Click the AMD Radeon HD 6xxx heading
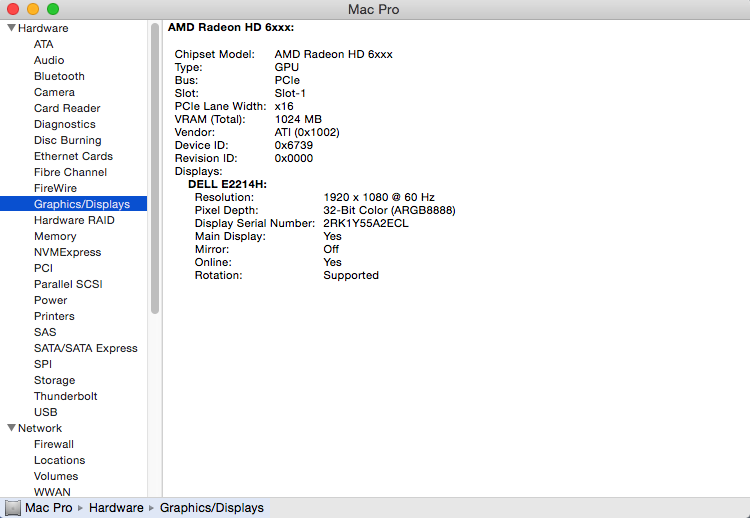Screen dimensions: 750x518 (x=231, y=28)
